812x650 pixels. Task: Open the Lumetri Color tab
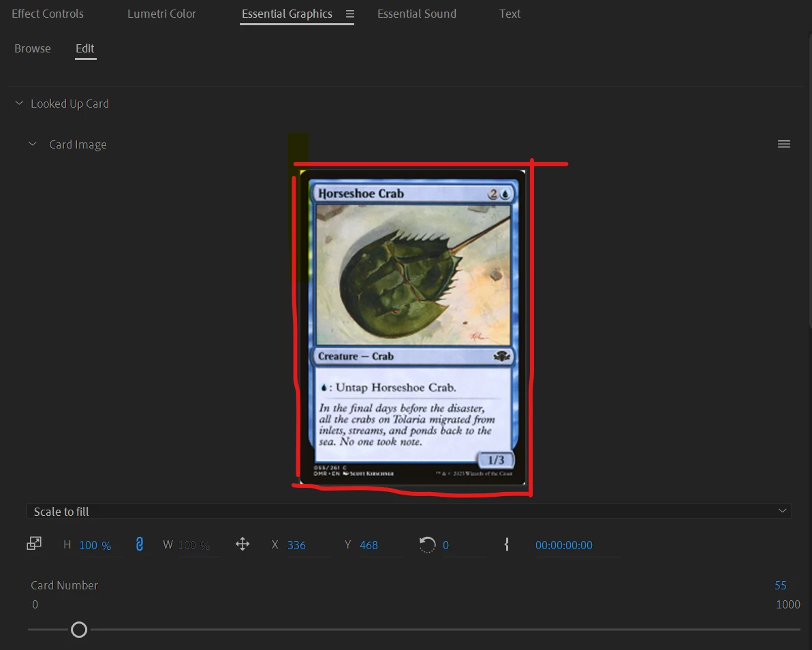point(161,14)
